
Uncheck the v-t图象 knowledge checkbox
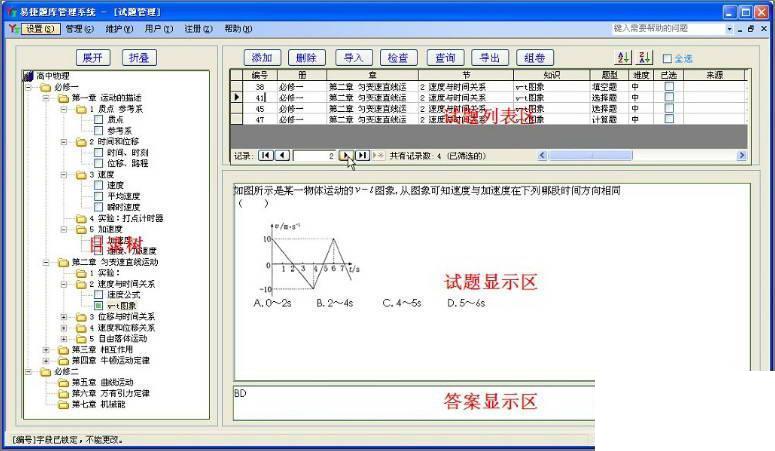tap(98, 306)
